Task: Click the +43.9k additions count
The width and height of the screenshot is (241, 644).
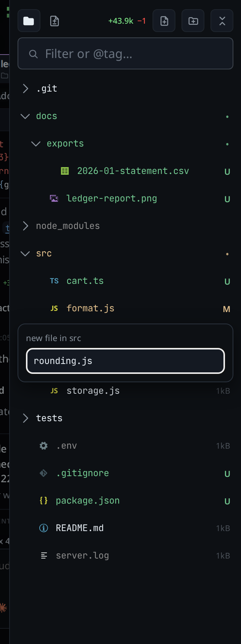Action: 121,21
